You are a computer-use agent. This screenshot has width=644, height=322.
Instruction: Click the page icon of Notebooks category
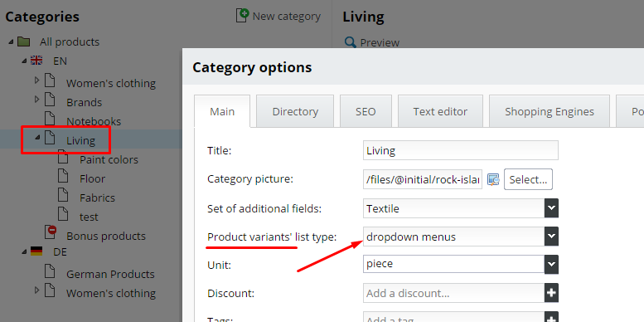(x=50, y=119)
